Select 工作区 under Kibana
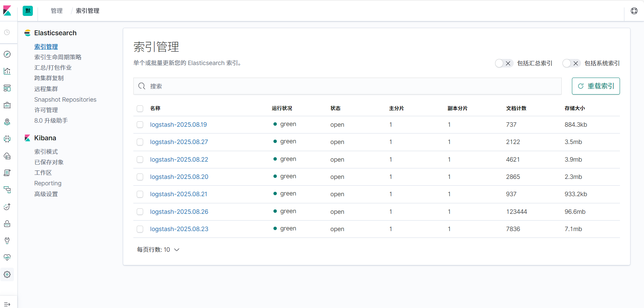Viewport: 644px width, 308px height. coord(43,173)
